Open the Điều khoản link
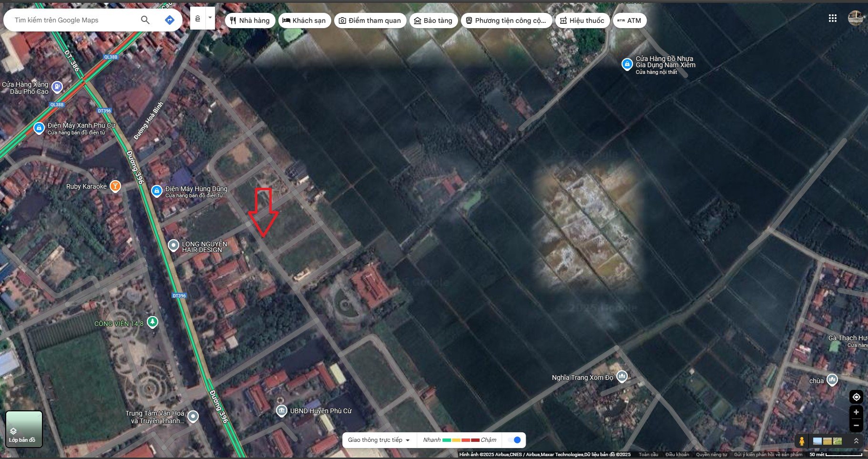868x459 pixels. [x=677, y=455]
